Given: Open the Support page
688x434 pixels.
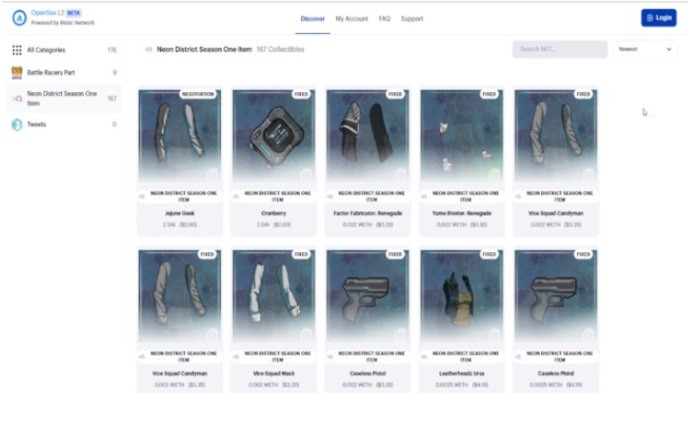Looking at the screenshot, I should point(412,19).
